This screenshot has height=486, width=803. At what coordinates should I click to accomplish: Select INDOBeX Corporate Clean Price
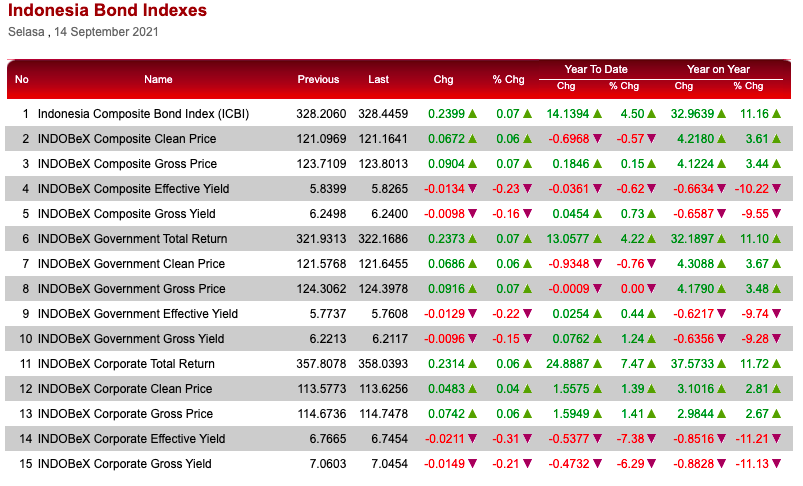pos(125,389)
